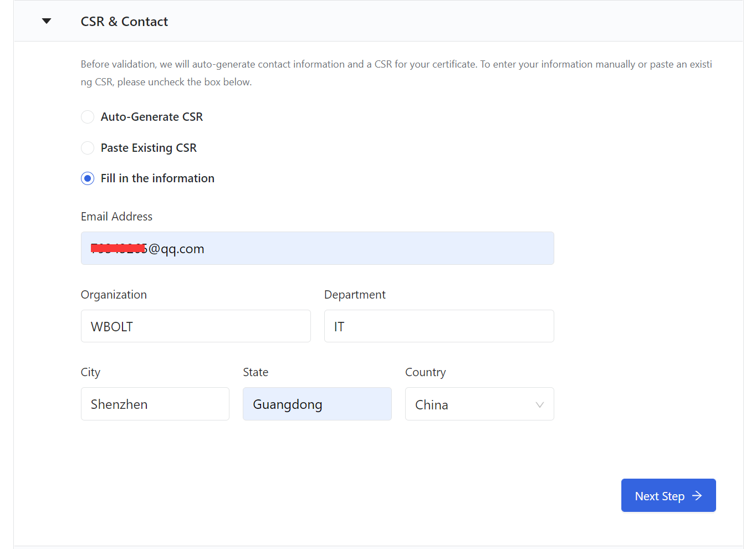Image resolution: width=756 pixels, height=549 pixels.
Task: Click the Email Address label text
Action: click(x=116, y=217)
